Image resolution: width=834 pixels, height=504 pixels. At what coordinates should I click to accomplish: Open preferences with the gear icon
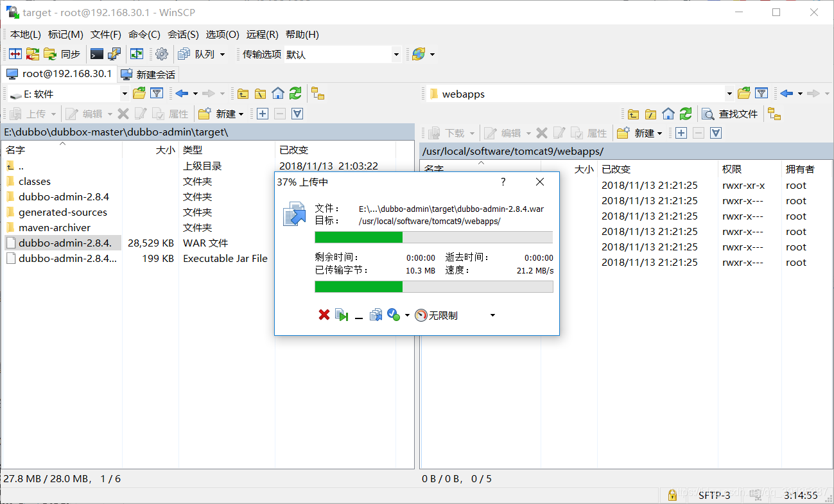[162, 54]
